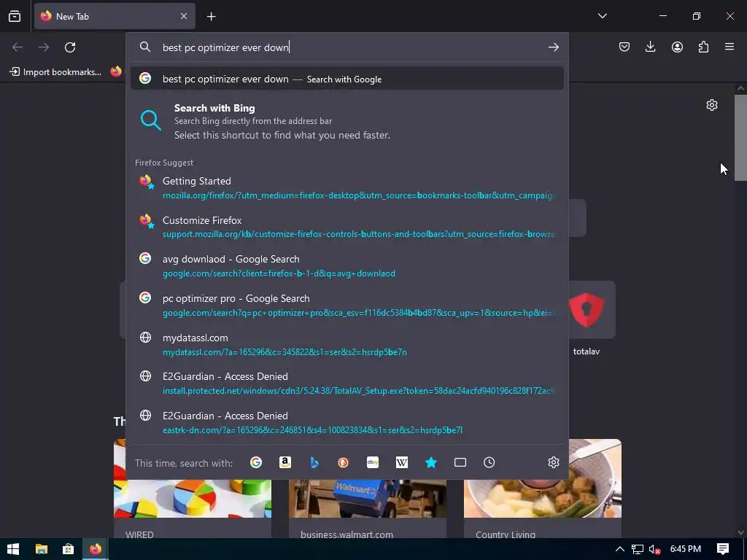This screenshot has width=747, height=560.
Task: Open the Getting Started suggestion
Action: pyautogui.click(x=347, y=187)
